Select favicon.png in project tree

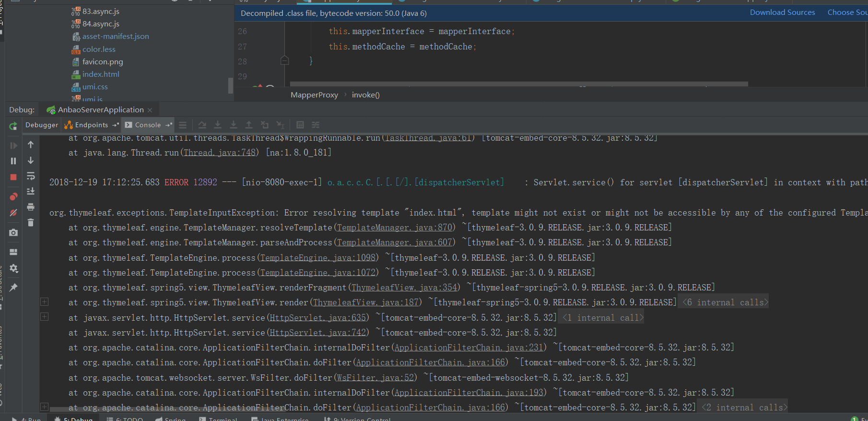[x=102, y=62]
